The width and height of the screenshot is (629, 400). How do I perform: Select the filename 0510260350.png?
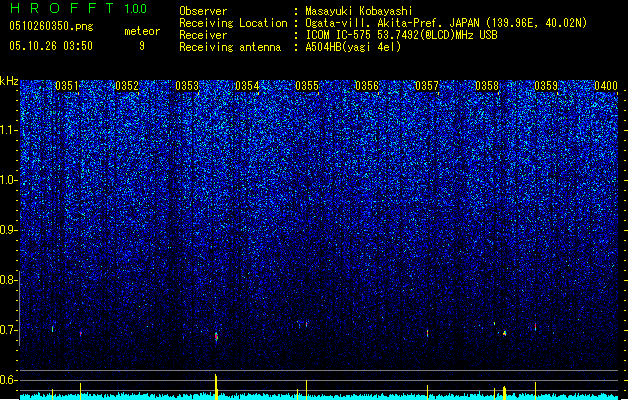click(51, 26)
